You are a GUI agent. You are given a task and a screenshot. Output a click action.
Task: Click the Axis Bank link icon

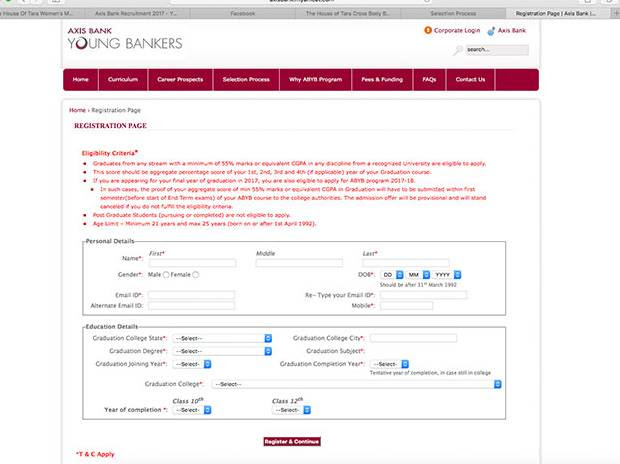point(491,31)
